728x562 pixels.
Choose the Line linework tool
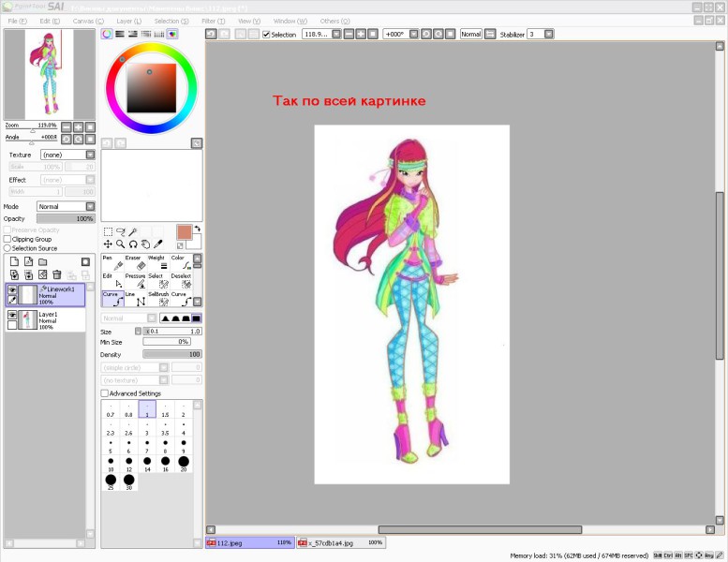coord(136,299)
